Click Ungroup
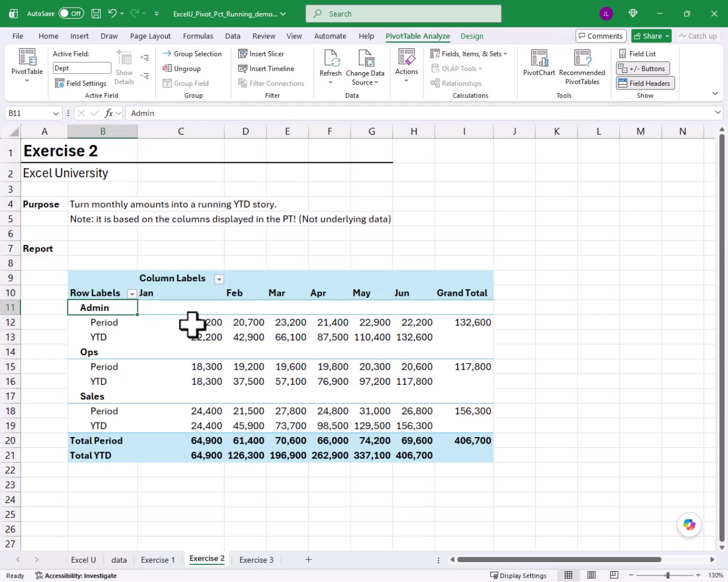The width and height of the screenshot is (728, 582). click(x=182, y=68)
